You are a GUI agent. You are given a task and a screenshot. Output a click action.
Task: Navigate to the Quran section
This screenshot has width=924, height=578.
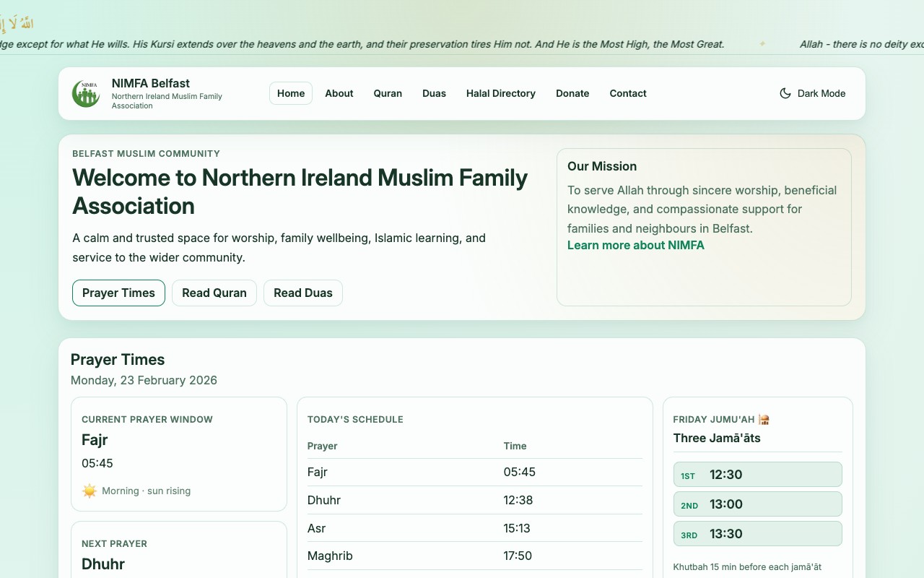tap(388, 93)
